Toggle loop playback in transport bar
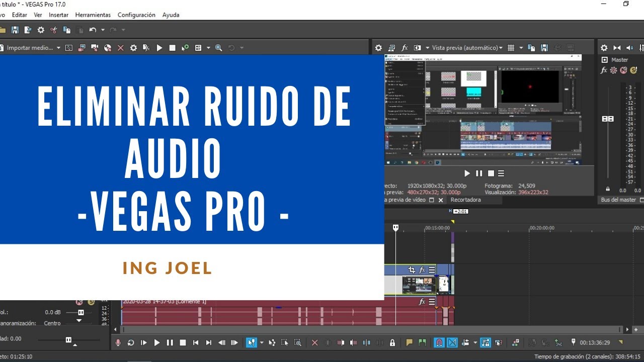Viewport: 644px width, 362px height. (131, 342)
